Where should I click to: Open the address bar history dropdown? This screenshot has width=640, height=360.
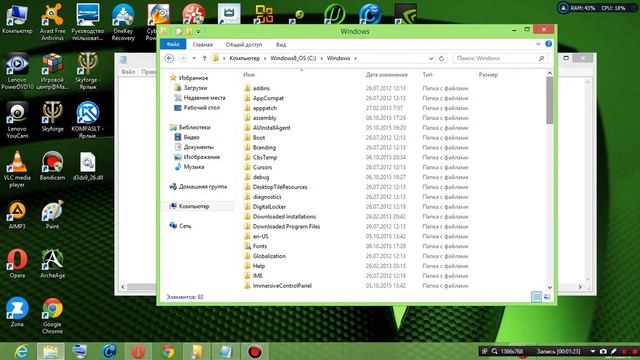(431, 58)
